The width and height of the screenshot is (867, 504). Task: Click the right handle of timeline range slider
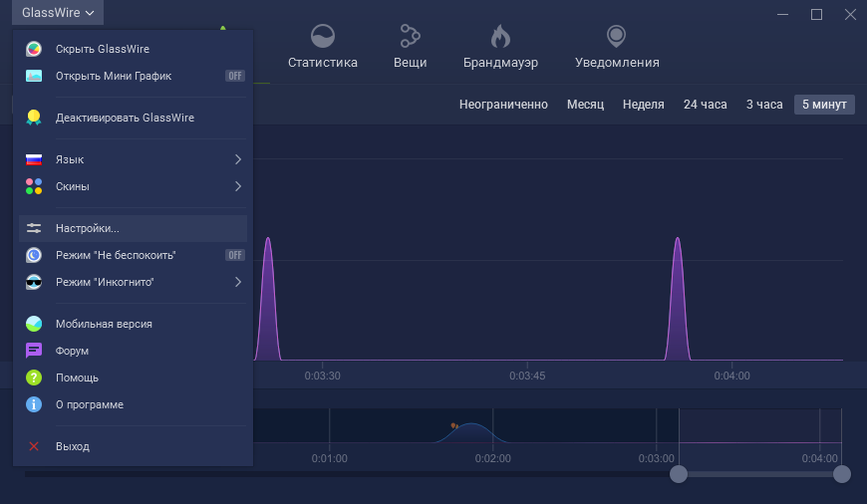pos(841,473)
